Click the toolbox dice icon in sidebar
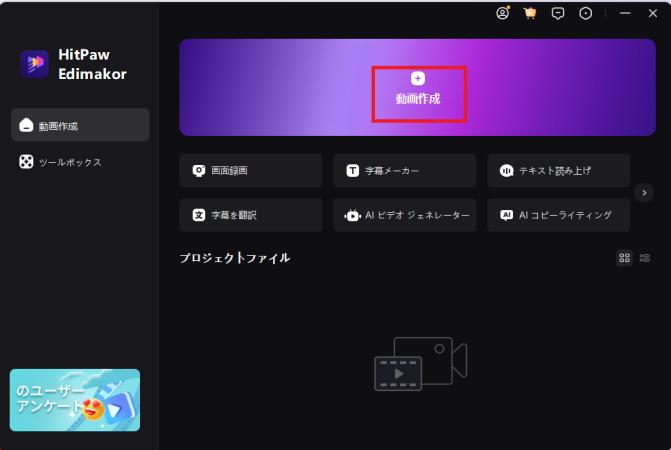 tap(26, 162)
